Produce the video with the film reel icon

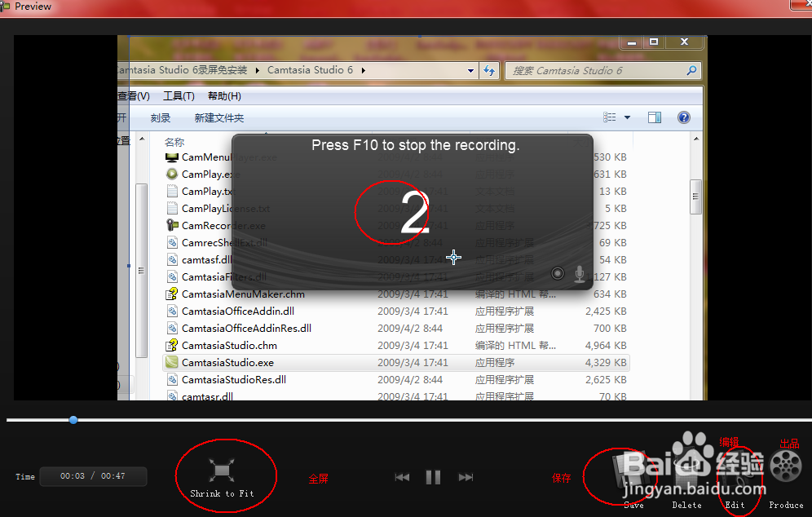coord(786,465)
